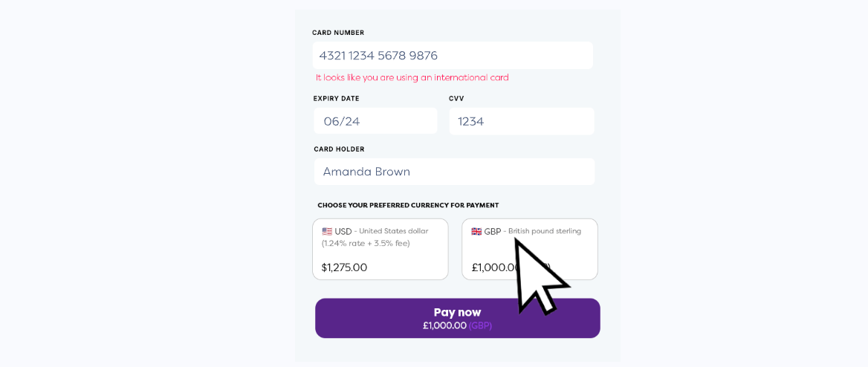Image resolution: width=868 pixels, height=367 pixels.
Task: Click the (GBP) text on pay button
Action: (480, 325)
